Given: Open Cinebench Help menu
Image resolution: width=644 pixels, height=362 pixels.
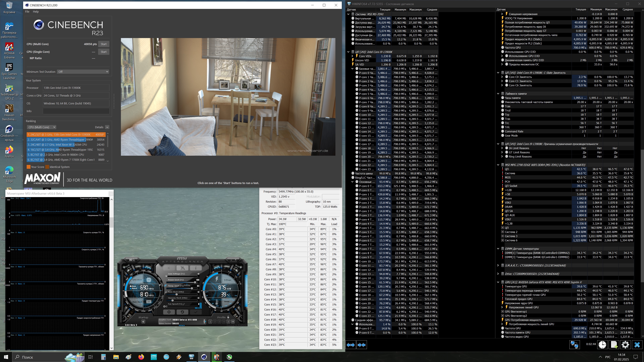Looking at the screenshot, I should (x=36, y=12).
